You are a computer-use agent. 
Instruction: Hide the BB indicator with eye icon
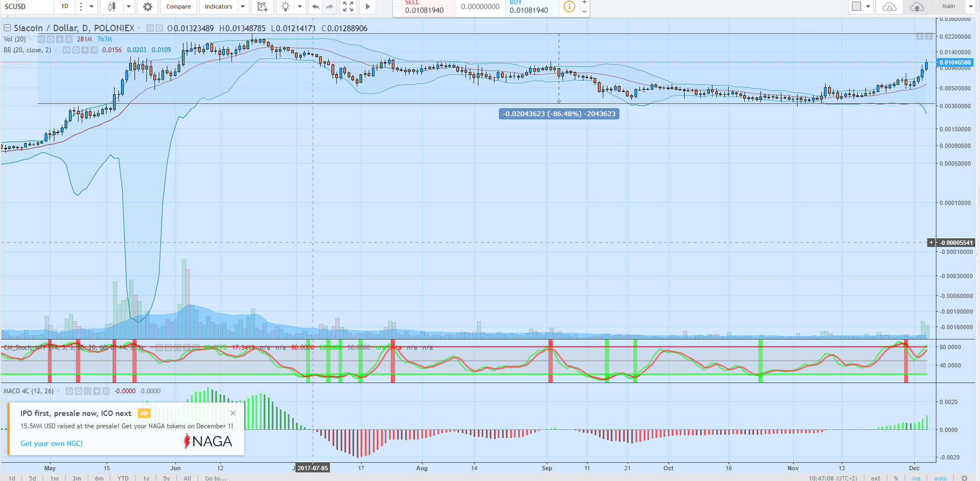pos(67,50)
